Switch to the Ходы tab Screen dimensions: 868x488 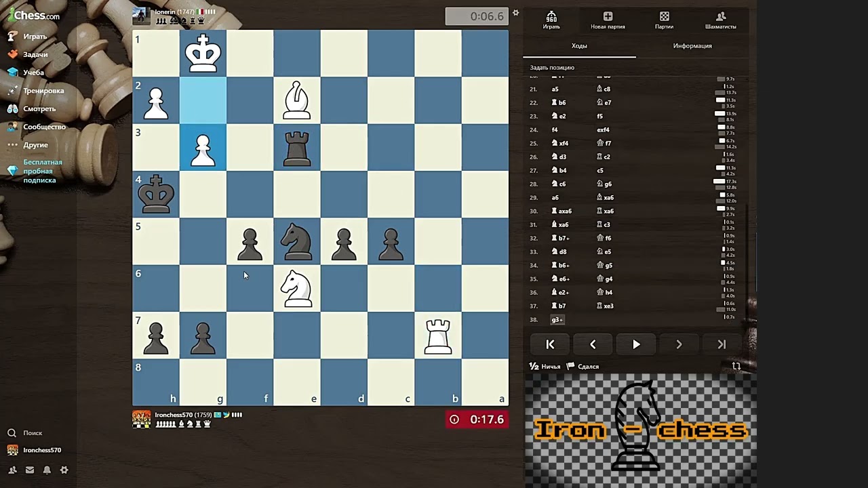(579, 46)
